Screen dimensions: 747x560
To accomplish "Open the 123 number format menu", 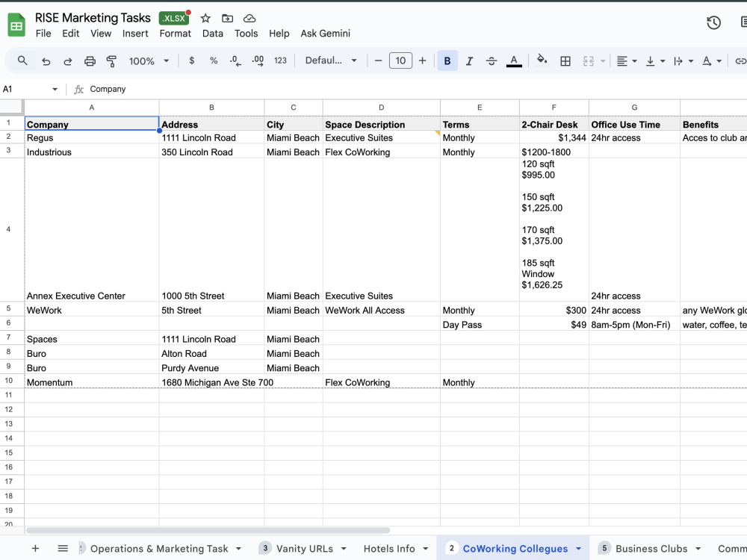I will point(280,60).
